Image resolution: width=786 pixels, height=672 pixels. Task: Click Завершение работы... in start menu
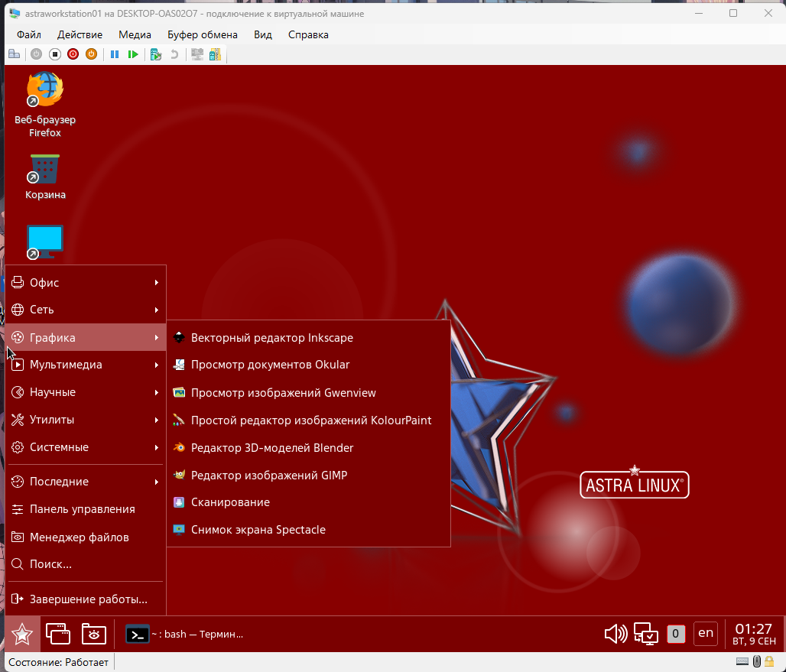pyautogui.click(x=88, y=599)
